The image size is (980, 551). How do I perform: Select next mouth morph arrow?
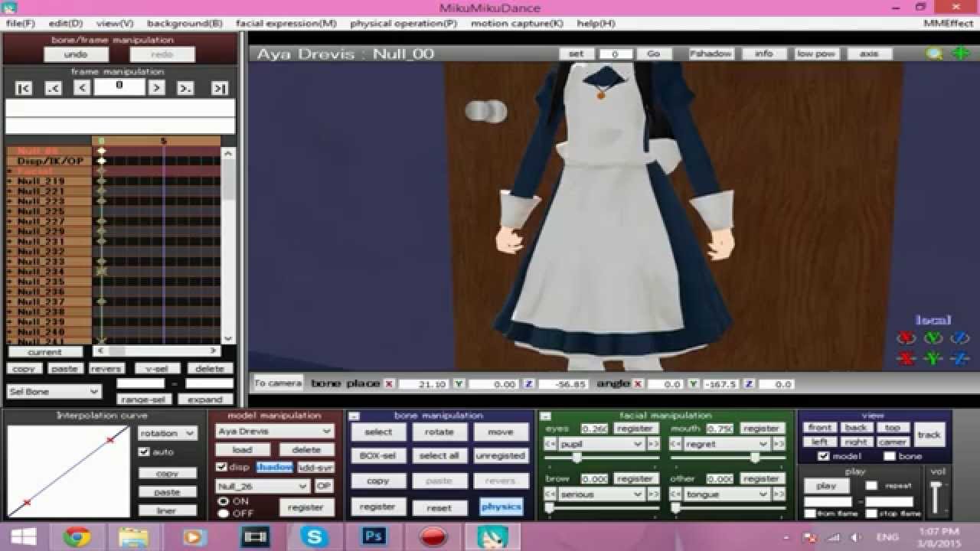tap(779, 444)
